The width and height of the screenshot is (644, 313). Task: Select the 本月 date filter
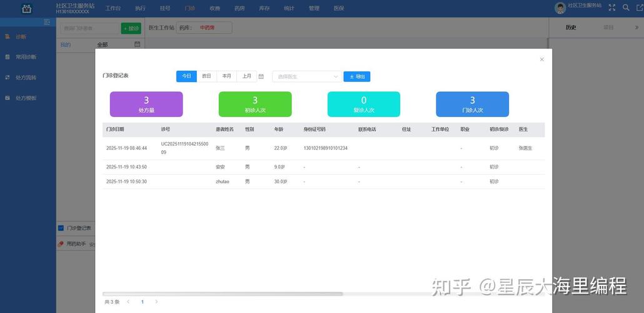click(x=227, y=76)
